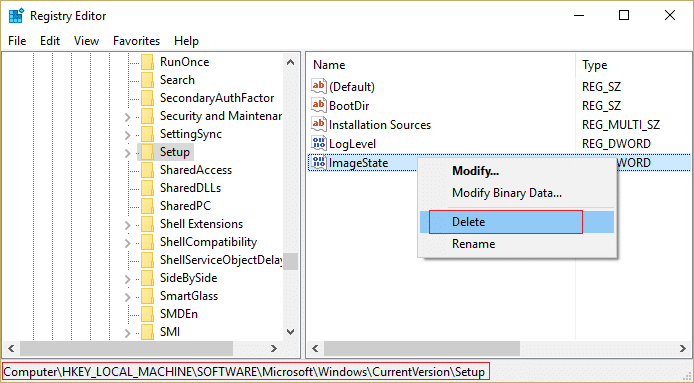Expand the ShellCompatibility key

pyautogui.click(x=128, y=243)
